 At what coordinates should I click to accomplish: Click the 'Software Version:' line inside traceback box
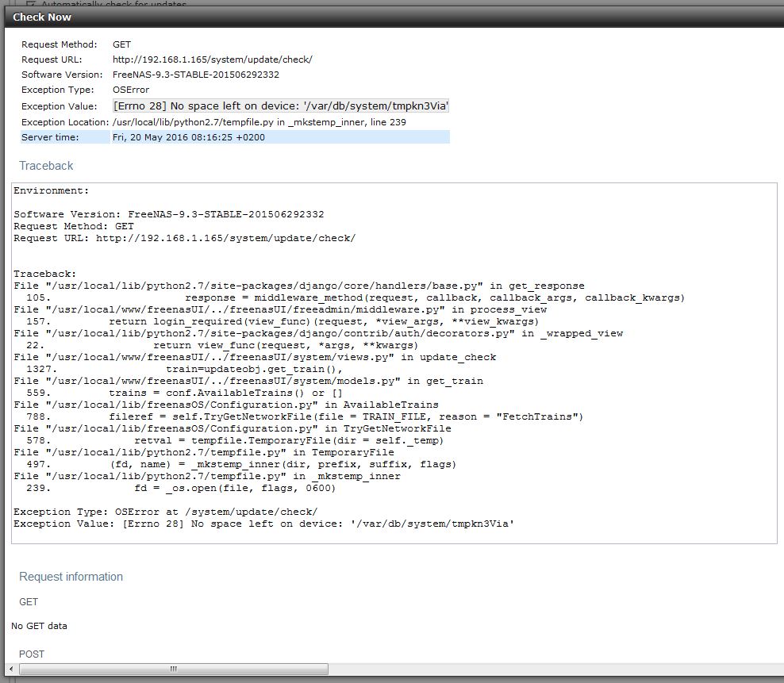click(169, 214)
